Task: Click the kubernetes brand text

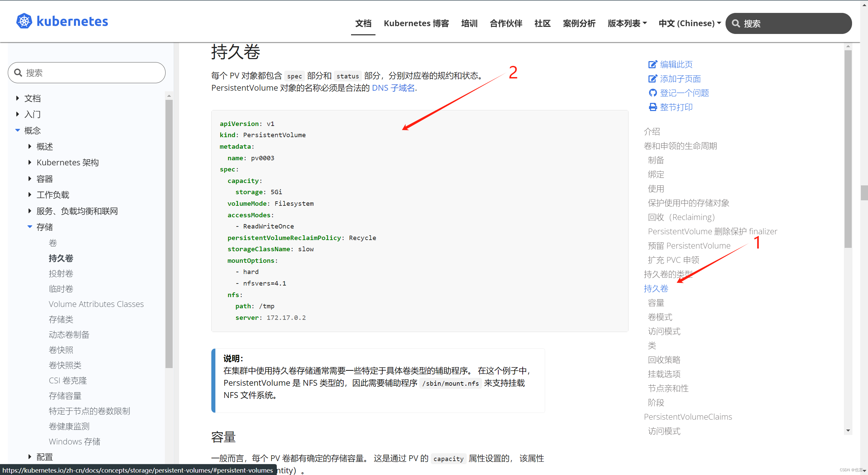Action: pyautogui.click(x=72, y=21)
